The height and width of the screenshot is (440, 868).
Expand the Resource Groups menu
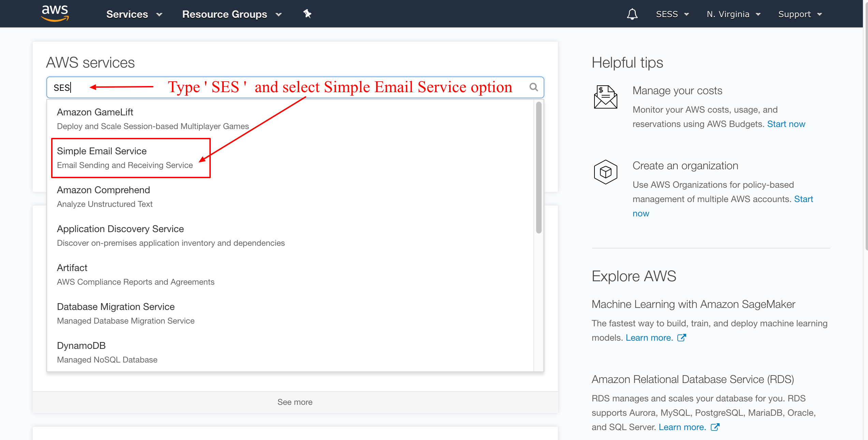tap(232, 14)
